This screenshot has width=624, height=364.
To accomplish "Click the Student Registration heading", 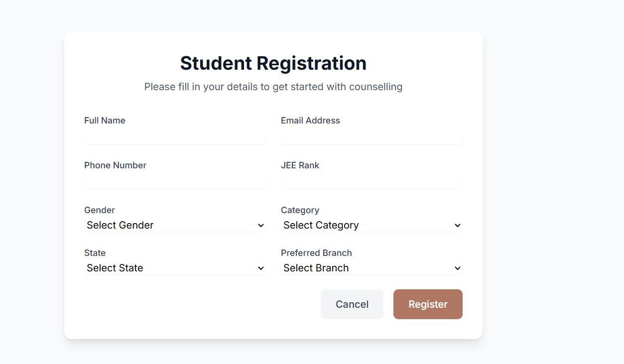I will click(273, 63).
